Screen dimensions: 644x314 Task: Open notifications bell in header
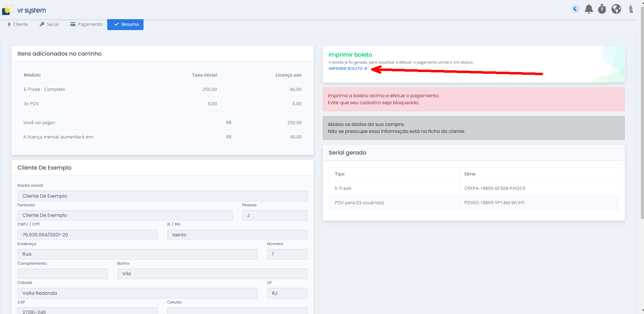click(589, 9)
